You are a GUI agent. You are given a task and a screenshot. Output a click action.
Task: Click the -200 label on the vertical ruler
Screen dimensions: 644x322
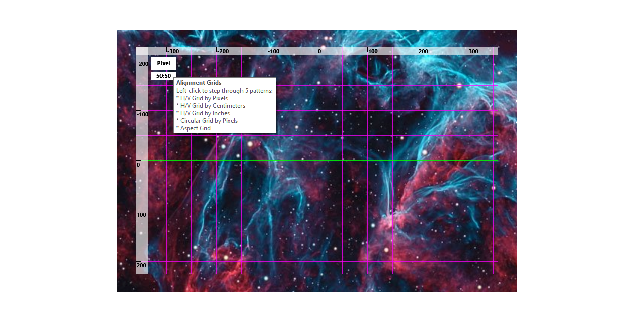141,64
